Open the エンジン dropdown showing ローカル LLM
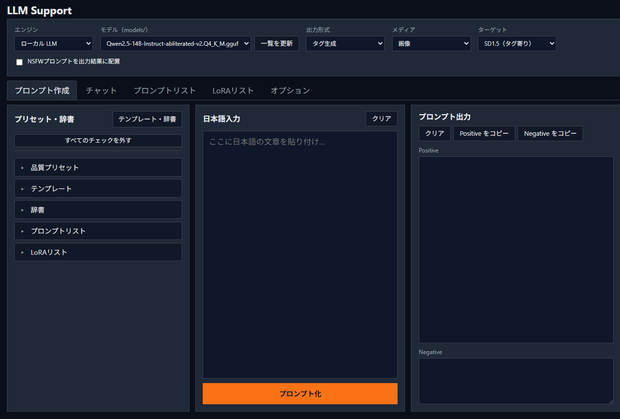 53,43
